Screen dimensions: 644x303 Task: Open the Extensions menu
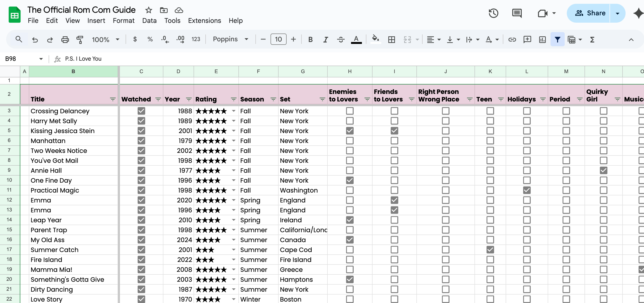[x=204, y=21]
